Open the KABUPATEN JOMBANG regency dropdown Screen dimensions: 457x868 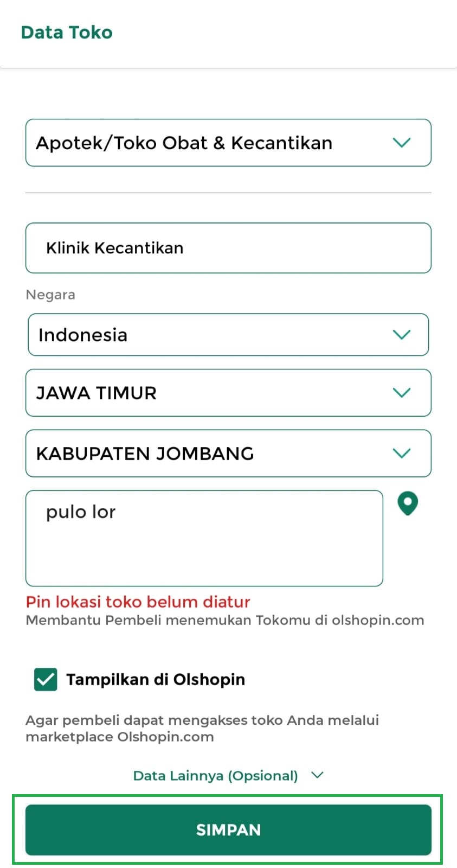[217, 454]
